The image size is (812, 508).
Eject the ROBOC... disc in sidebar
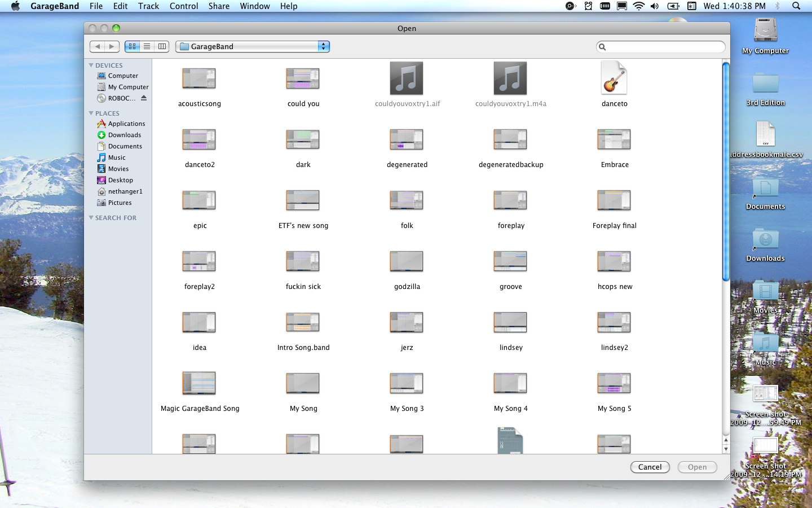(x=144, y=98)
